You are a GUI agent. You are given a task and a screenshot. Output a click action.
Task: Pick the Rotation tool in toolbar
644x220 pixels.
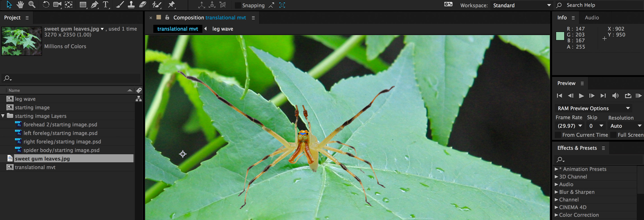[45, 5]
